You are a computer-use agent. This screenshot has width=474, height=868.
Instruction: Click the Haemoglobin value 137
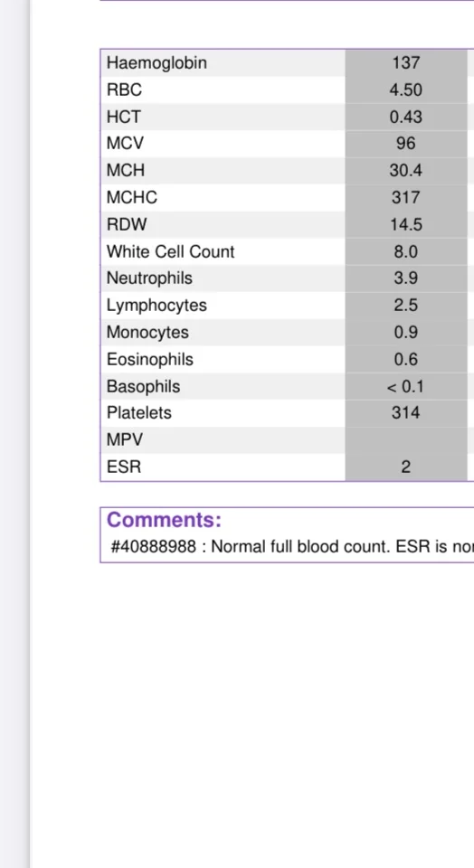(405, 62)
